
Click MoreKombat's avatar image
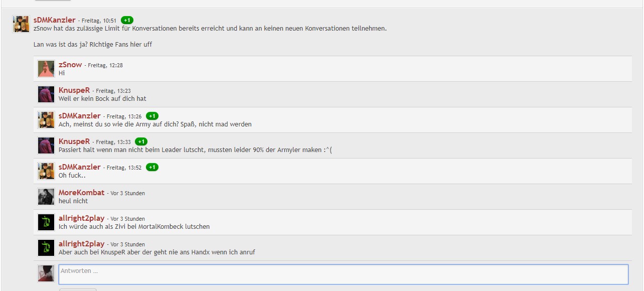coord(46,197)
